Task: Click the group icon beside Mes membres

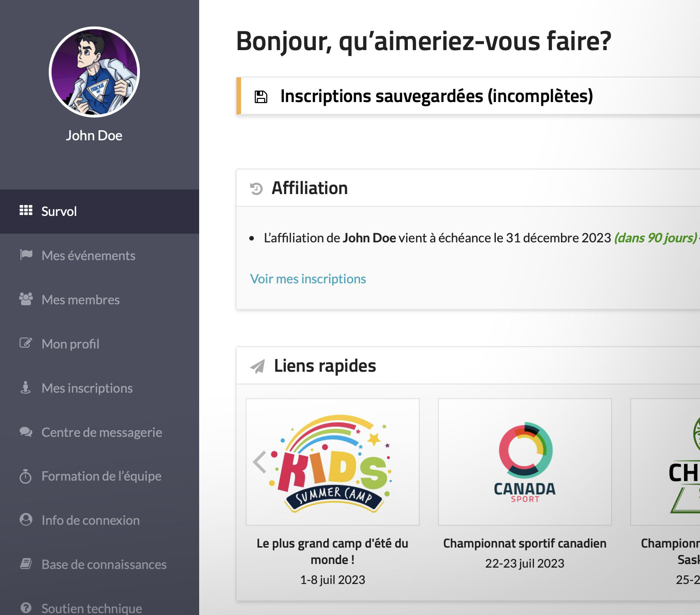Action: tap(26, 299)
